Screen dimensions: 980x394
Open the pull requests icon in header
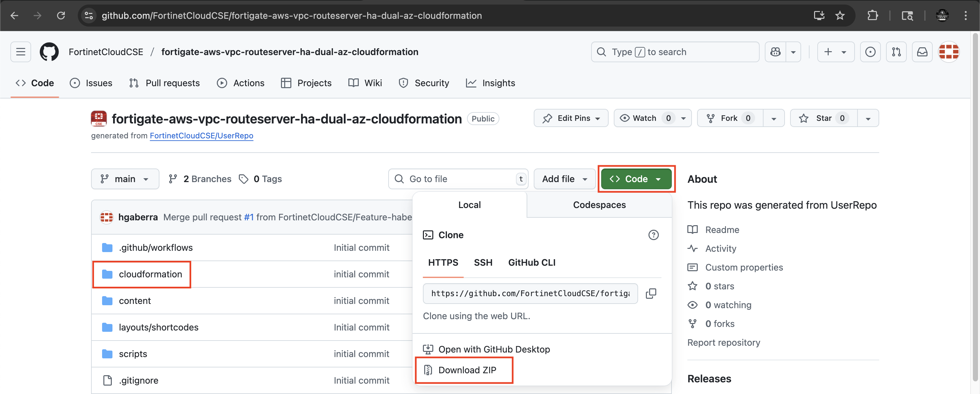[896, 52]
